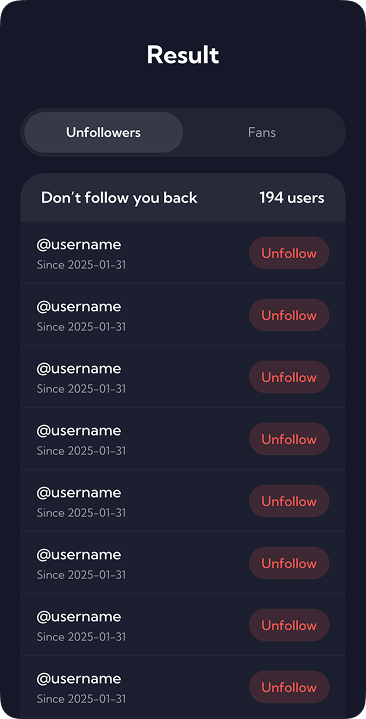Open the third @username profile
Viewport: 366px width, 719px height.
coord(79,369)
